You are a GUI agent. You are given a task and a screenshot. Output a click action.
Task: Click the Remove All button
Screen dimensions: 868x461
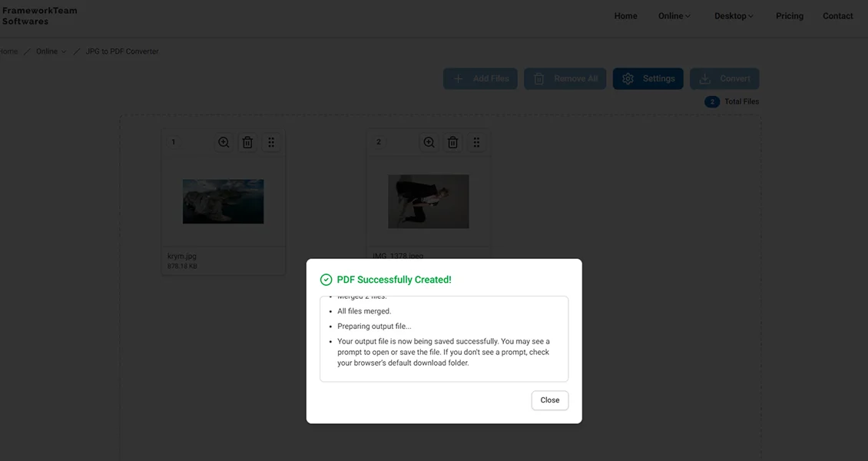click(565, 78)
